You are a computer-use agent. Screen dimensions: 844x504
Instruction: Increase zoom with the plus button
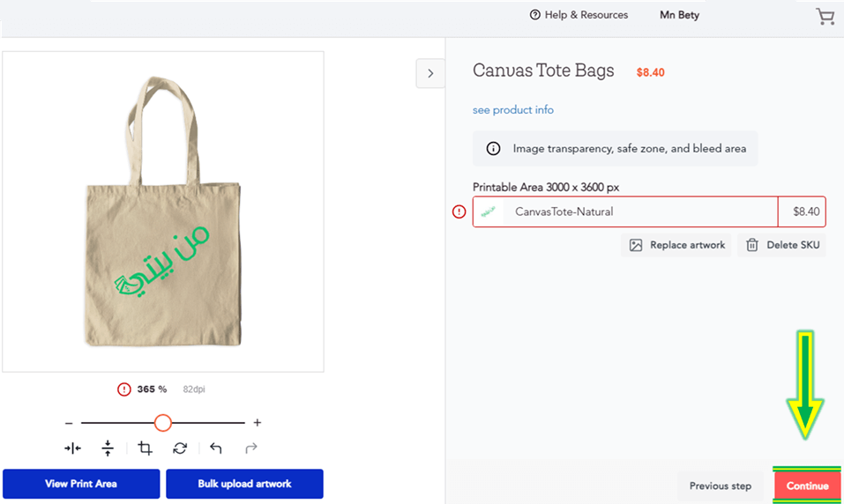click(258, 423)
